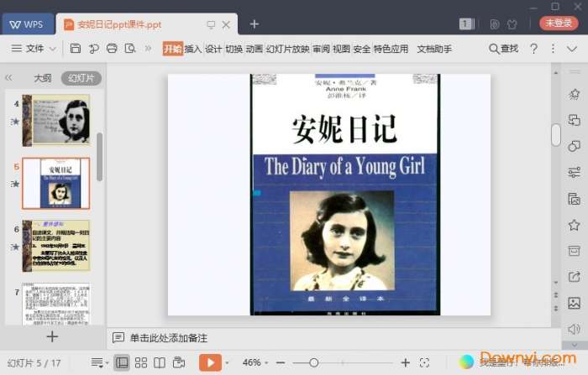The image size is (588, 375).
Task: Click the animation star under slide 6 number
Action: click(15, 247)
